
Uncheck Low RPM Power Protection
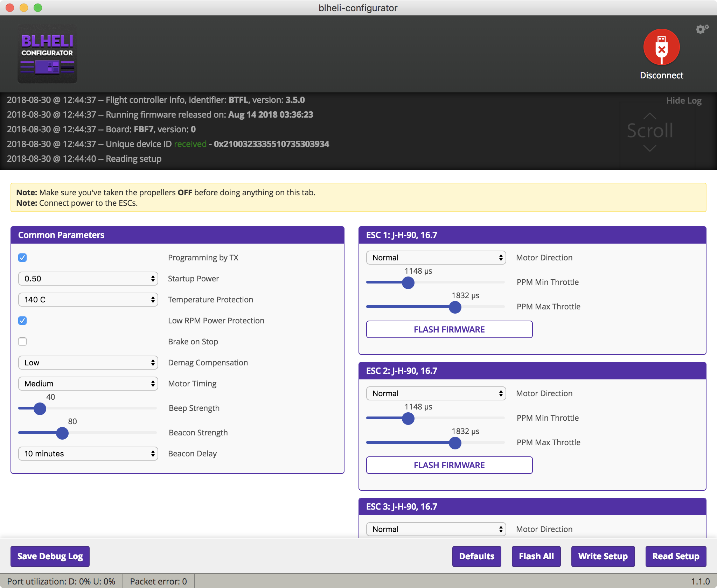(x=22, y=321)
